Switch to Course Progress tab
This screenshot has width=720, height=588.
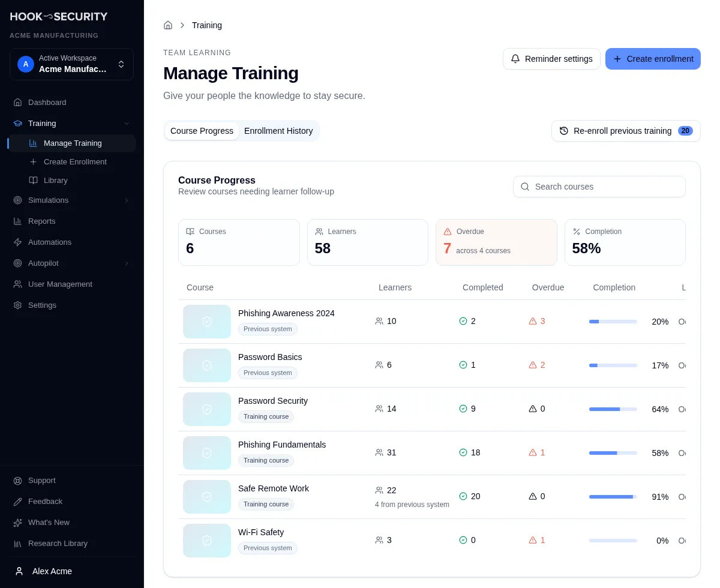click(202, 131)
